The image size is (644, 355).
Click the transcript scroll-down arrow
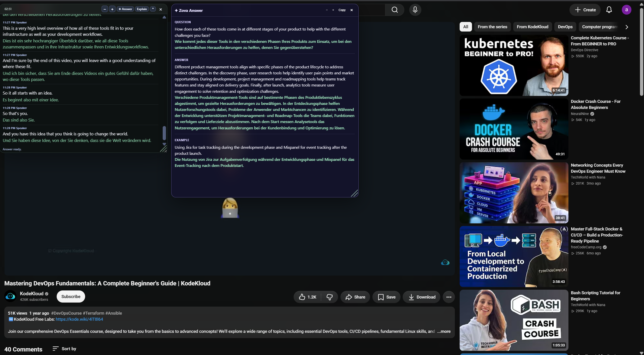(164, 144)
